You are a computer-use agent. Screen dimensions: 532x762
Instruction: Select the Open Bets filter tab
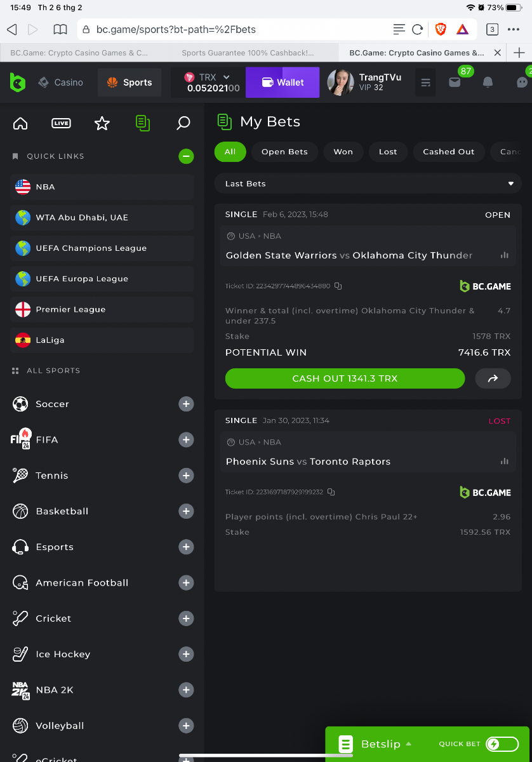[284, 152]
